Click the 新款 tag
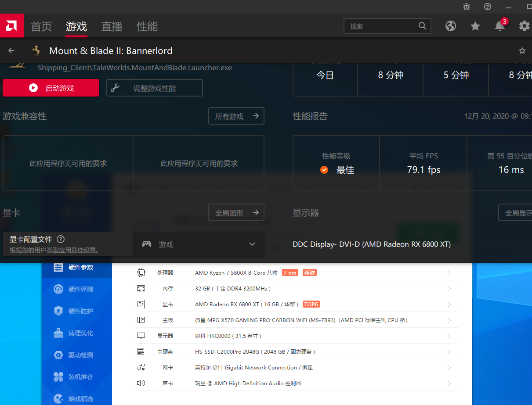This screenshot has width=532, height=405. coord(310,272)
